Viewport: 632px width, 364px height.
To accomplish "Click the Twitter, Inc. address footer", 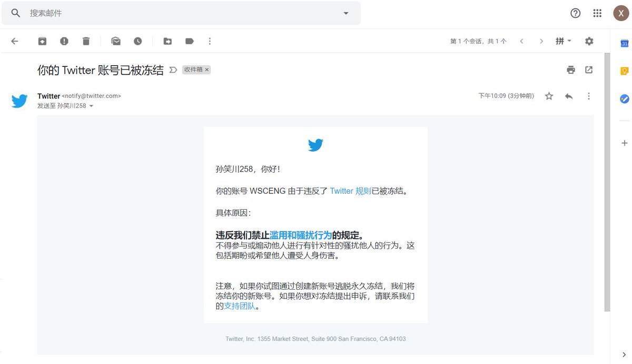I will pyautogui.click(x=315, y=339).
